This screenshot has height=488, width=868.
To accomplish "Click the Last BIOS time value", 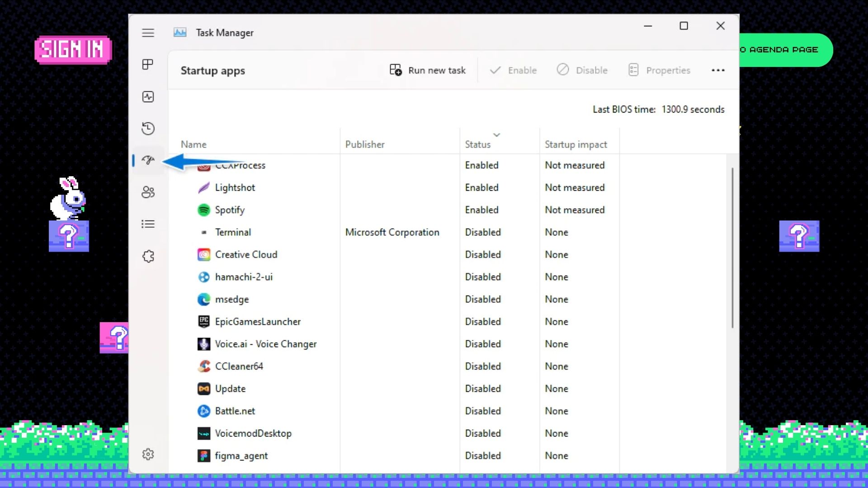I will pyautogui.click(x=693, y=109).
